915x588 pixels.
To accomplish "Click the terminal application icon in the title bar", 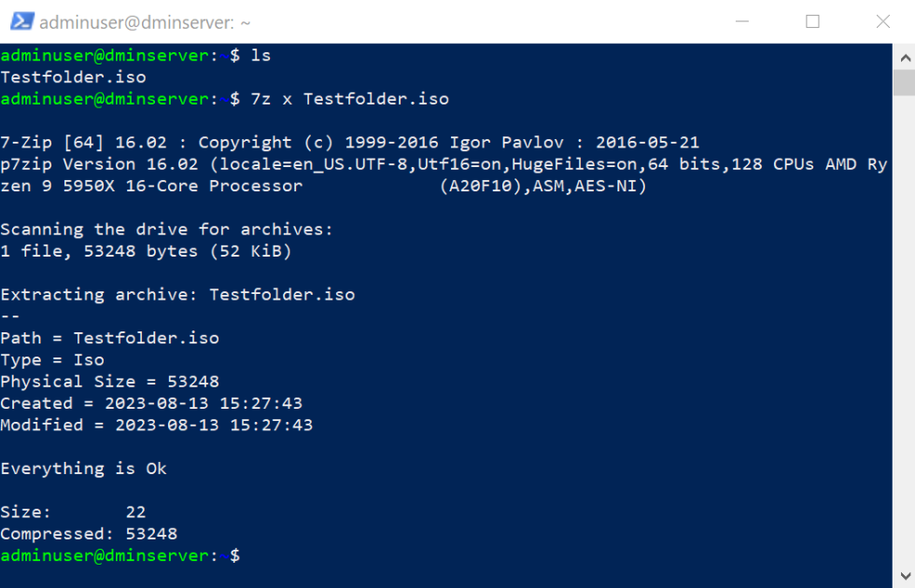I will (21, 21).
